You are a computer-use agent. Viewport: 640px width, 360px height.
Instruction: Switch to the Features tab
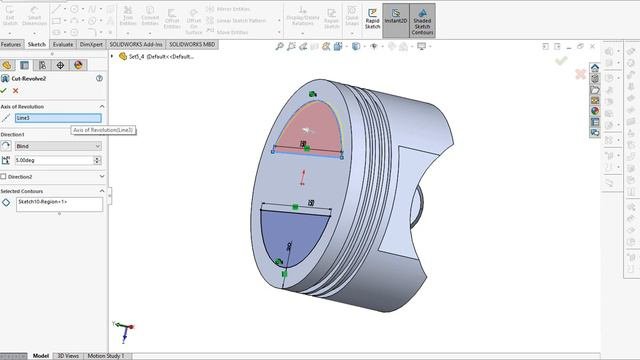point(11,44)
